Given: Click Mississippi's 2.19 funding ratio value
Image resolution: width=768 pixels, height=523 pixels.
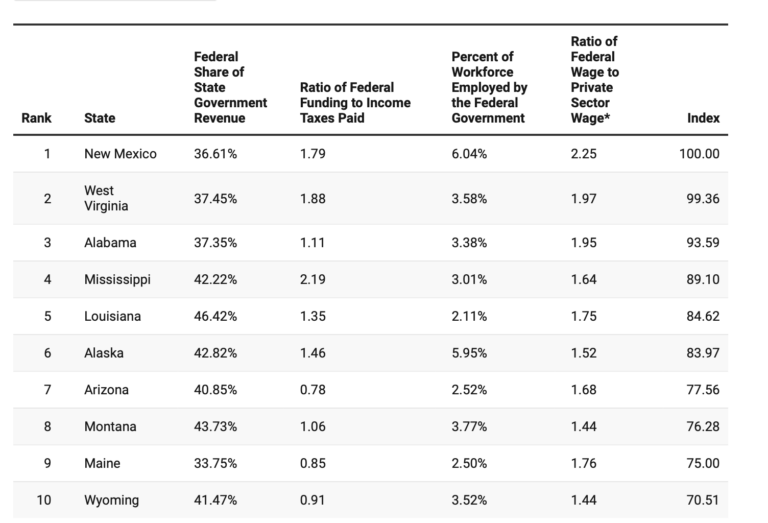Looking at the screenshot, I should click(x=312, y=279).
